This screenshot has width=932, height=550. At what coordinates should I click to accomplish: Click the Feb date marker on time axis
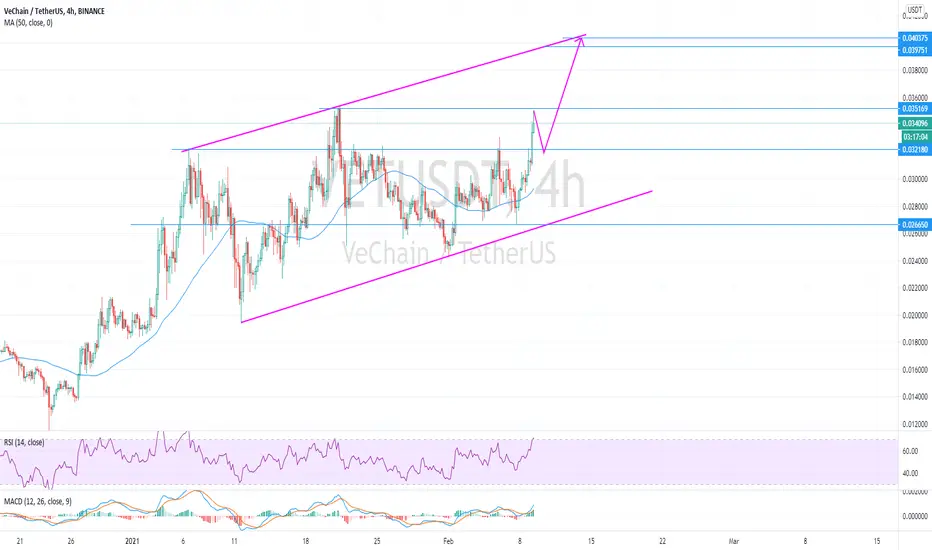coord(448,541)
